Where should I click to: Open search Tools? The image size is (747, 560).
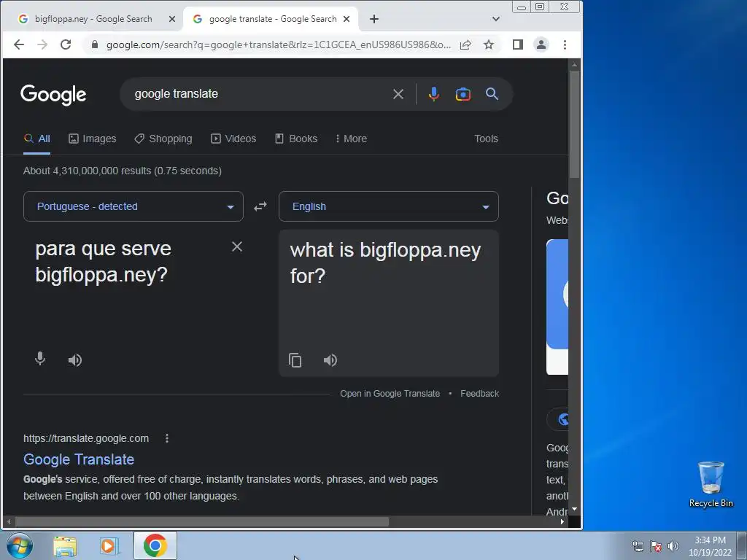(x=486, y=139)
